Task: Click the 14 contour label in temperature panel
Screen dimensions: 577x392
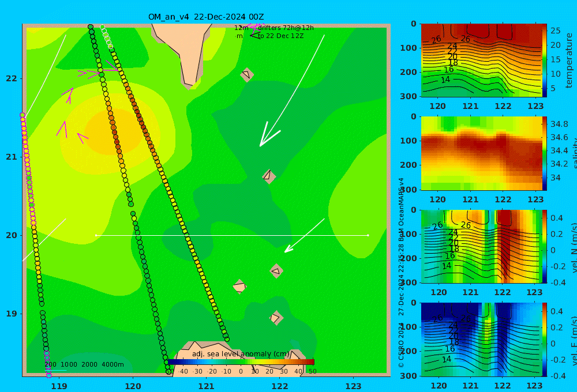Action: click(445, 80)
